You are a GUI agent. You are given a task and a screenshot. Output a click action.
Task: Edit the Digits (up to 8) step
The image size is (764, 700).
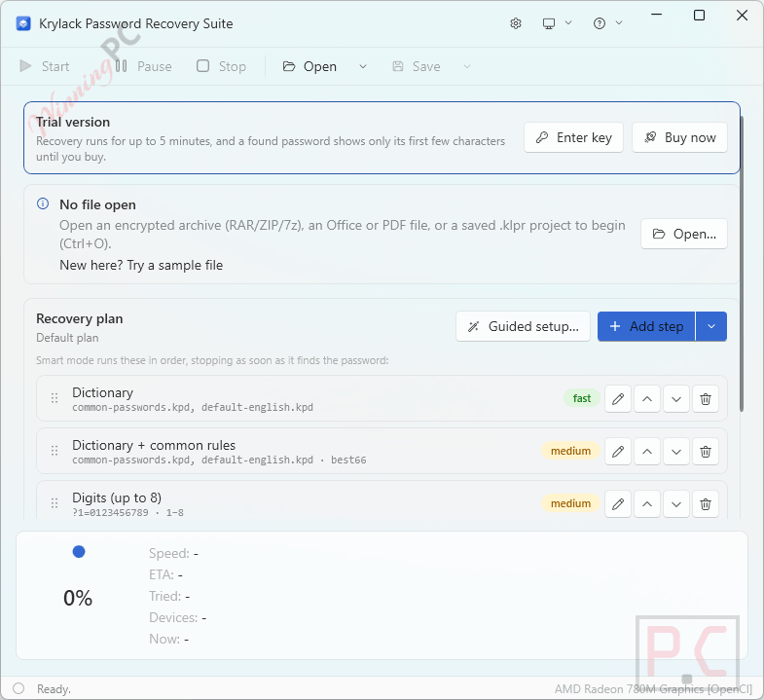(618, 504)
